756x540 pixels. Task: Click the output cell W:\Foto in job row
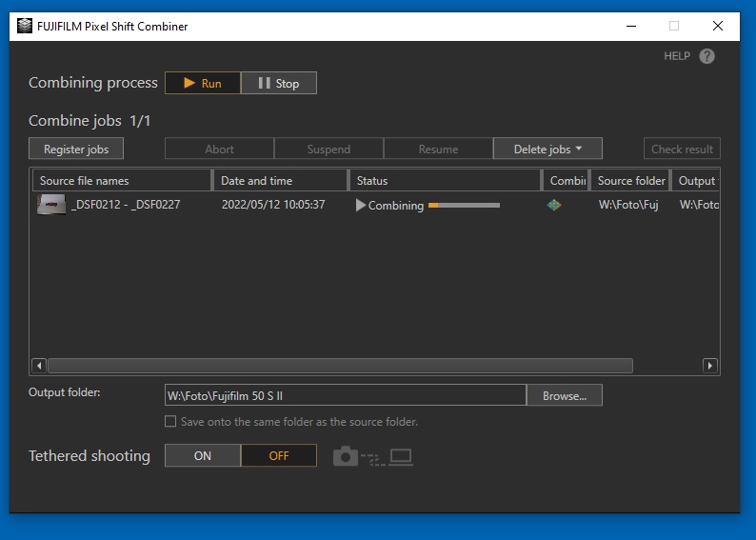coord(699,205)
